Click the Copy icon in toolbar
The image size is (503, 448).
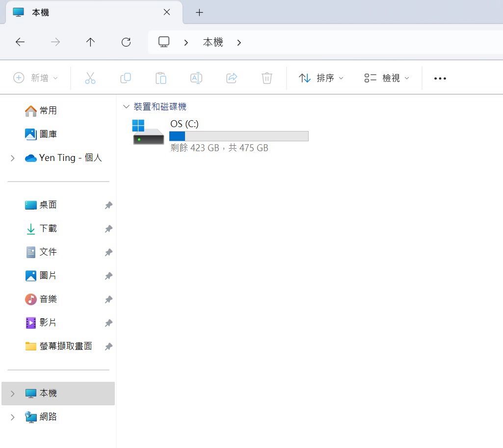point(126,78)
